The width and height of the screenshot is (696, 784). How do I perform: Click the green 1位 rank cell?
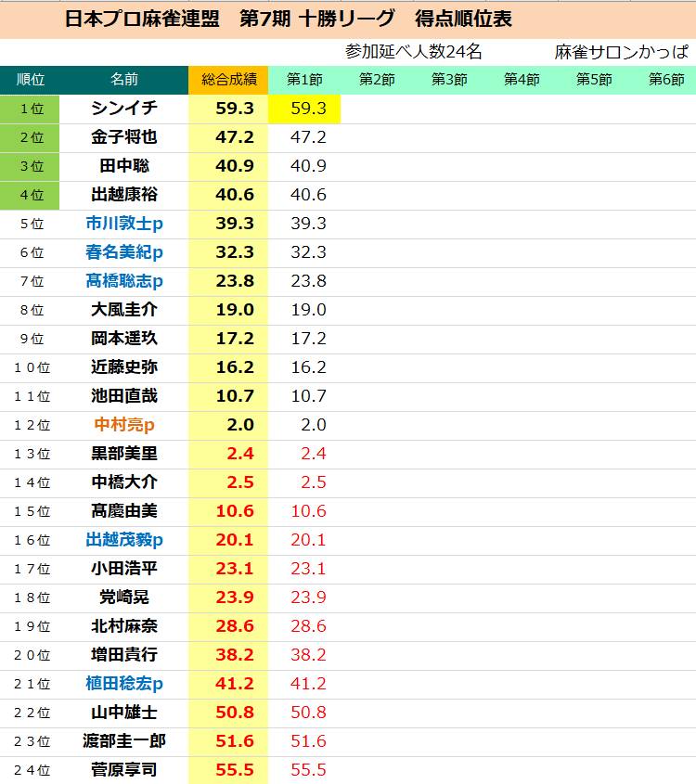[30, 109]
